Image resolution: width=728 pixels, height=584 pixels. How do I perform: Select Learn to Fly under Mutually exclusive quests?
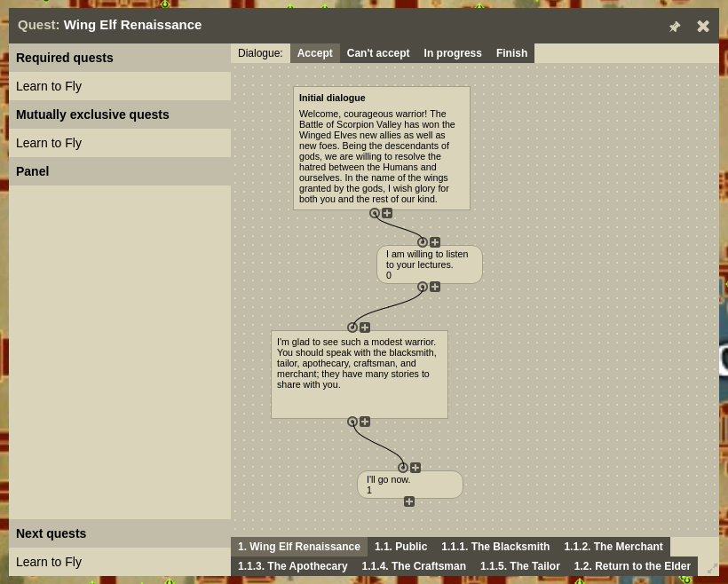(x=49, y=143)
